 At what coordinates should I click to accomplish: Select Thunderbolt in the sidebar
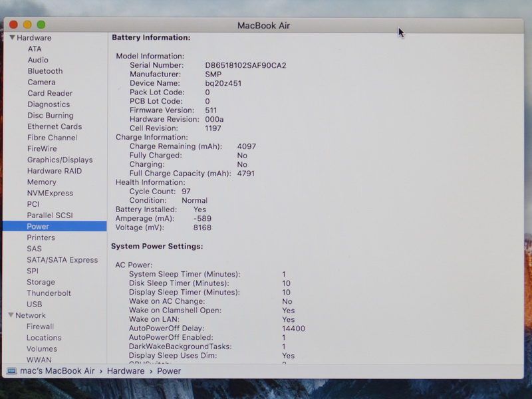point(49,293)
